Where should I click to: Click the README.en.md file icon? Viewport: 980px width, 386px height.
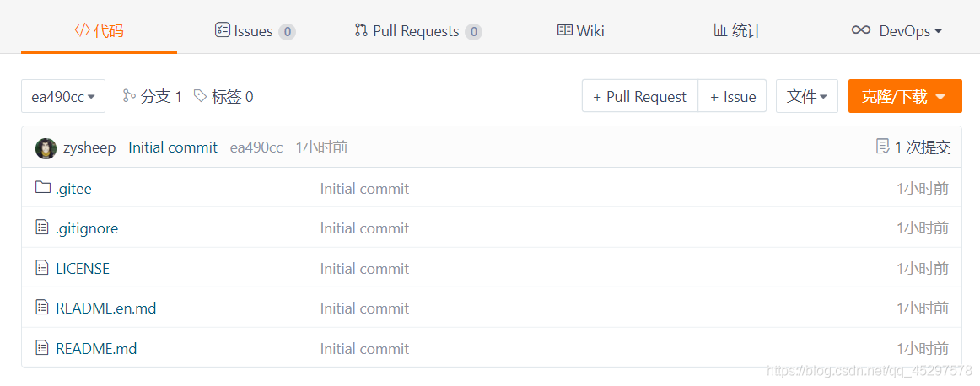[x=42, y=308]
